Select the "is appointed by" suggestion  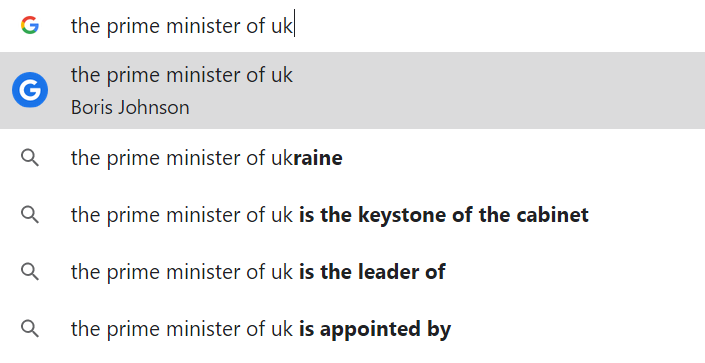pos(352,329)
